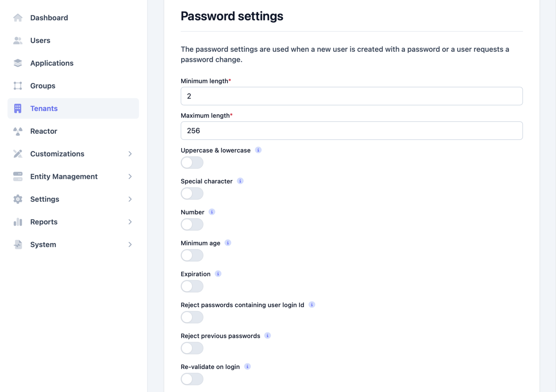The width and height of the screenshot is (556, 392).
Task: Click the Dashboard home icon
Action: (18, 17)
